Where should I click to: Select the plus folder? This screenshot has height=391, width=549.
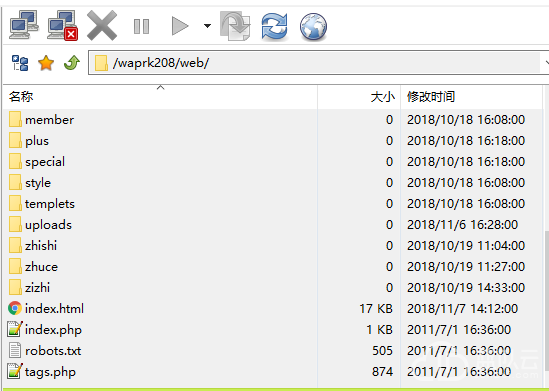tap(273, 141)
